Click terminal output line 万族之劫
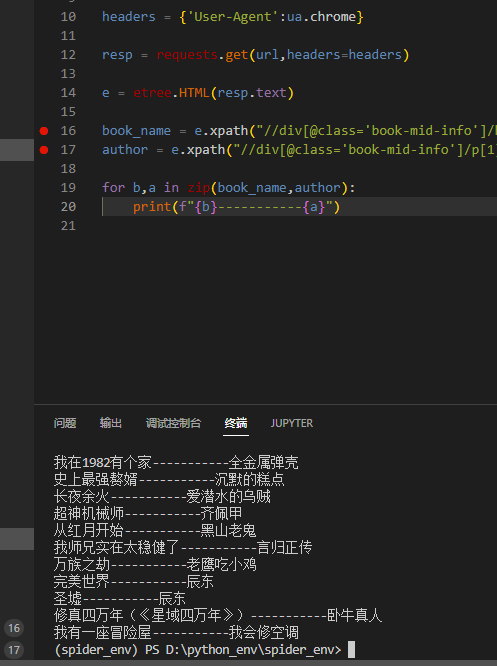This screenshot has width=497, height=666. click(155, 564)
